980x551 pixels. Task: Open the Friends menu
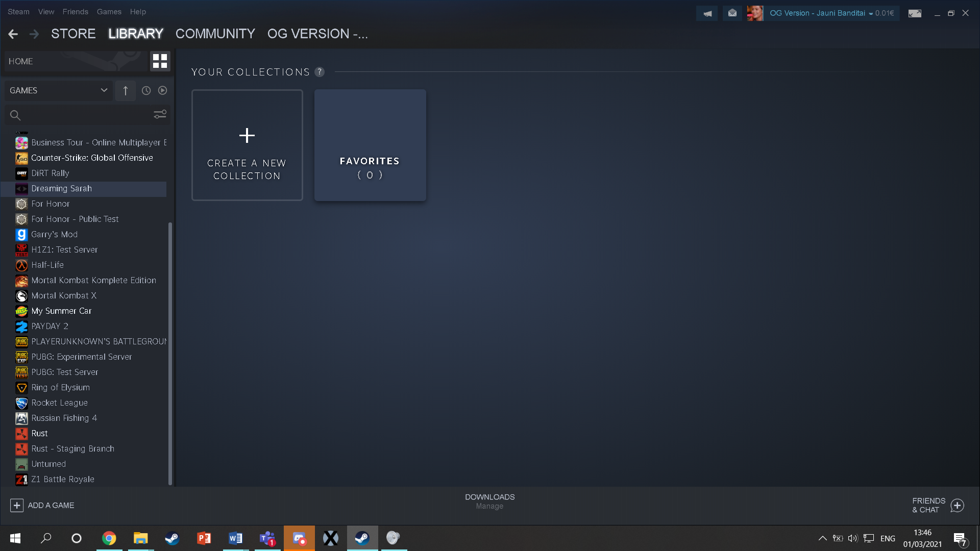76,12
